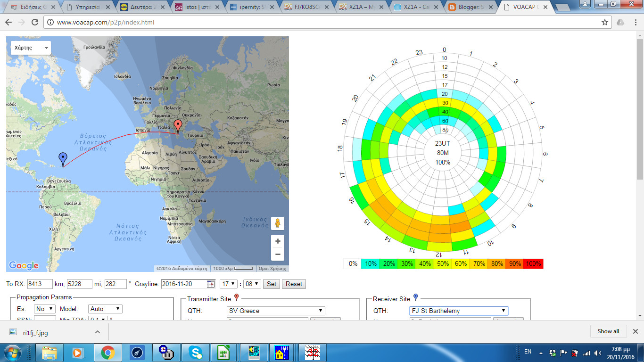The height and width of the screenshot is (362, 644).
Task: Switch to the "Ειδήσεις" browser tab
Action: pyautogui.click(x=34, y=8)
